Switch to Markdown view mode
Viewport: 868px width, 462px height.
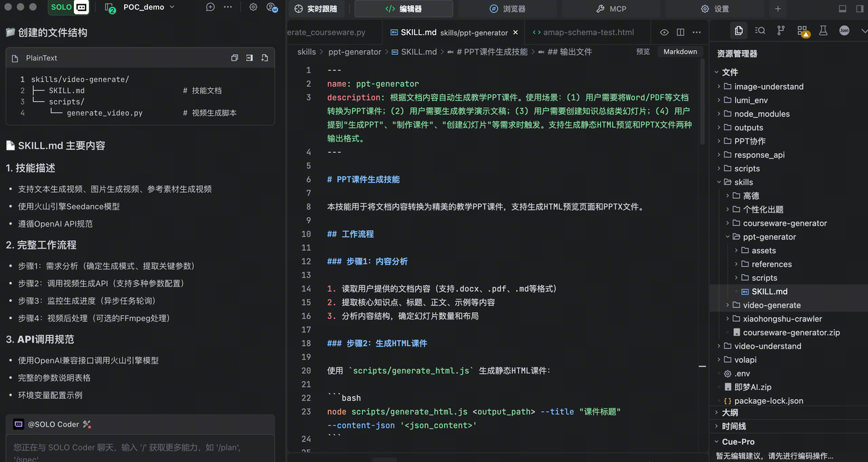(x=680, y=52)
